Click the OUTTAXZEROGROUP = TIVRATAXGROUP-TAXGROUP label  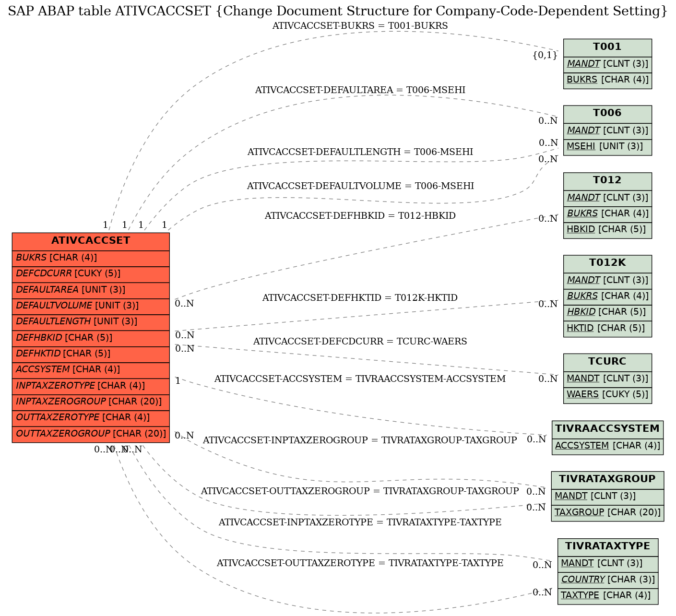click(360, 491)
